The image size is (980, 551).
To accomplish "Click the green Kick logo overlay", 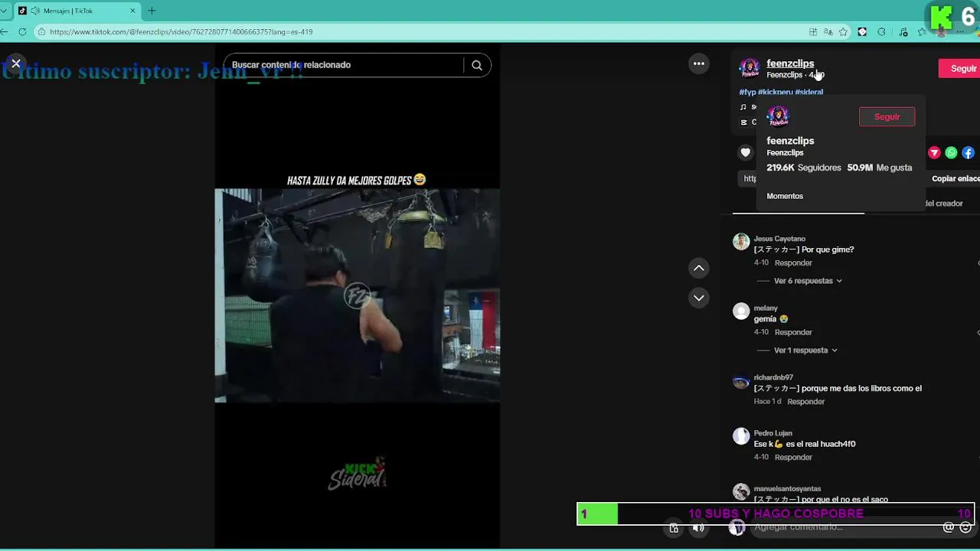I will click(942, 16).
